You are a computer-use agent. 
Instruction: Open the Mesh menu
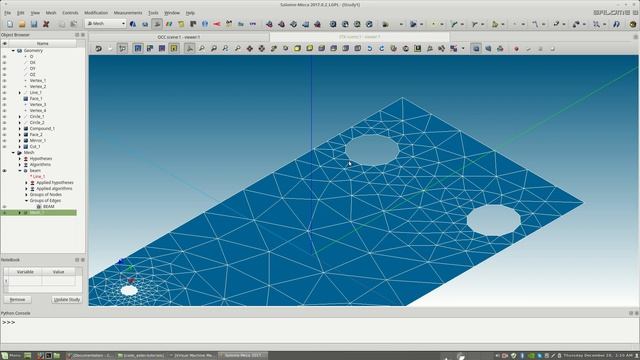pos(51,13)
